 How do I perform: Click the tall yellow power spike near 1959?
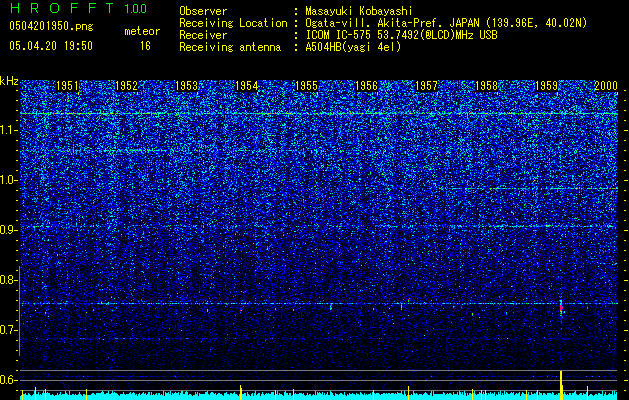561,385
